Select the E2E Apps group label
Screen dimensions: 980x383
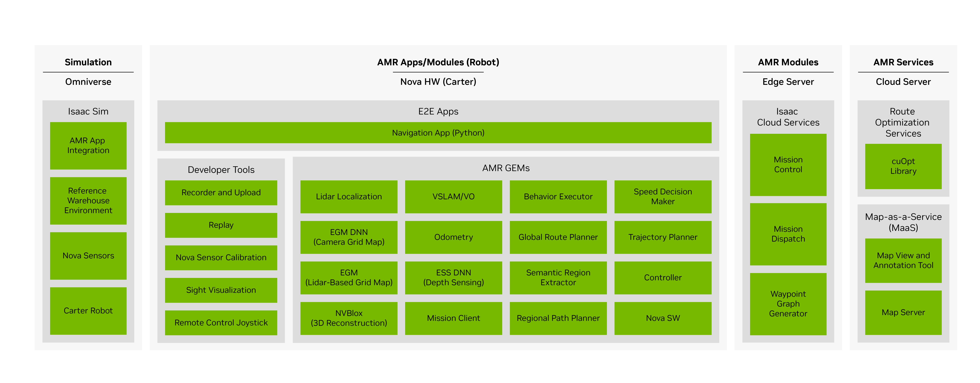tap(438, 112)
